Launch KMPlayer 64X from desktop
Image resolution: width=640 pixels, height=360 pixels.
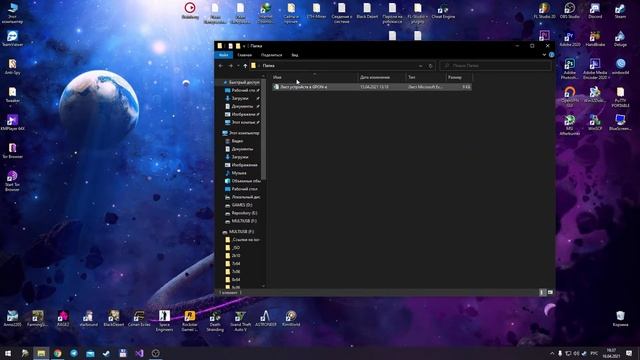click(x=12, y=123)
